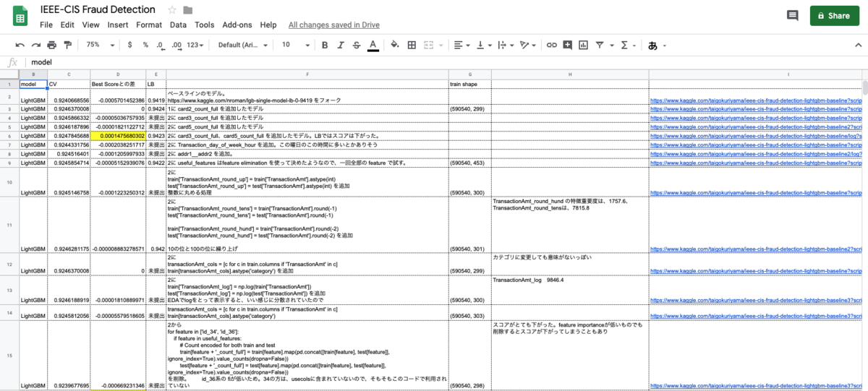The width and height of the screenshot is (868, 391).
Task: Increase decimal places
Action: 177,45
